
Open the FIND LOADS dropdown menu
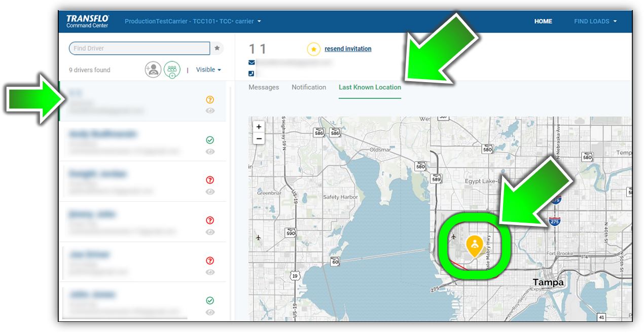(595, 21)
